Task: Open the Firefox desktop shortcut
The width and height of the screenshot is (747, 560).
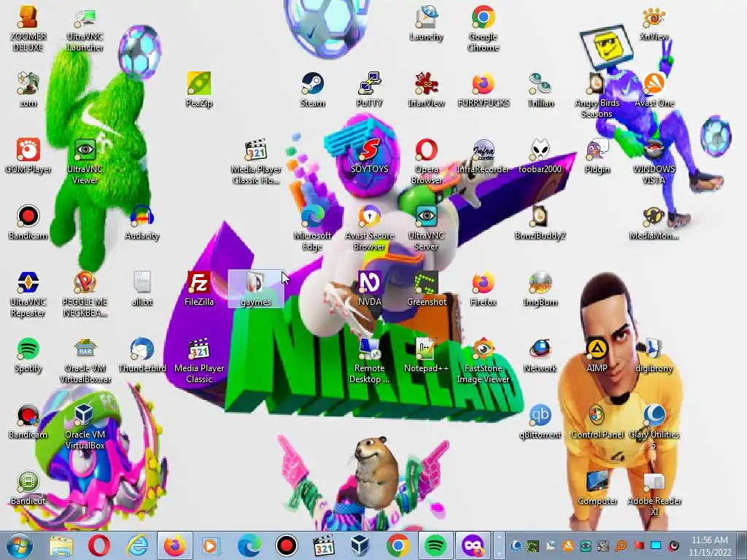Action: [x=483, y=288]
